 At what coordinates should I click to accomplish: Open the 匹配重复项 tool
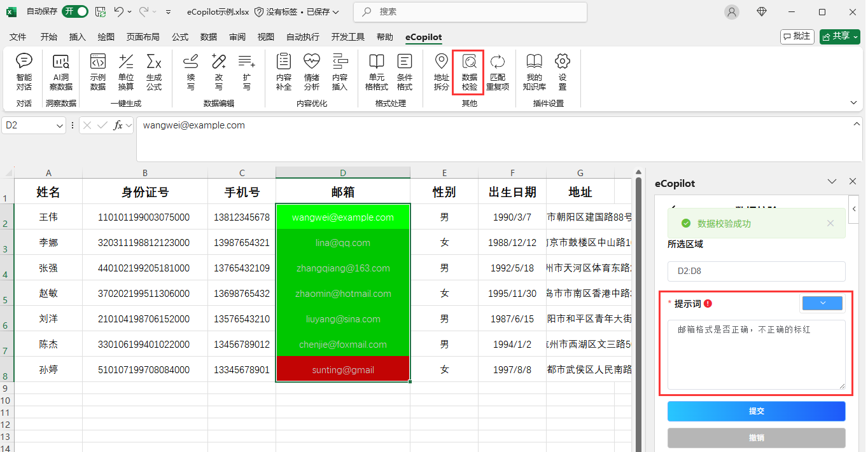(498, 72)
